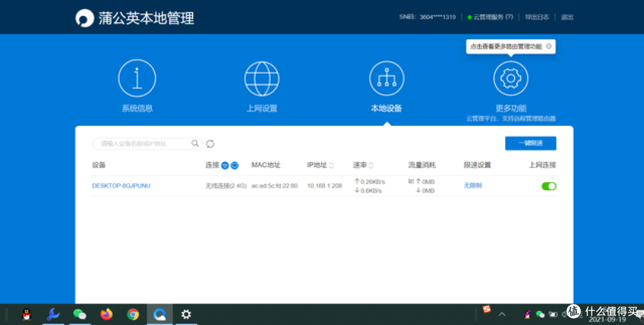Click 导出日志 in the header

tap(538, 17)
